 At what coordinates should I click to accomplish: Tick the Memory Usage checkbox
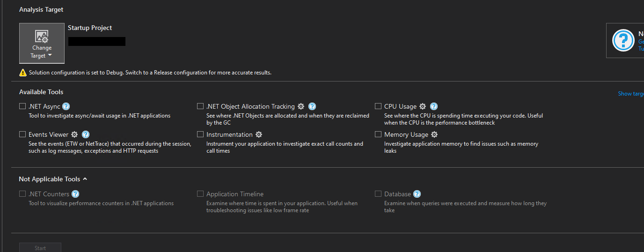coord(378,134)
